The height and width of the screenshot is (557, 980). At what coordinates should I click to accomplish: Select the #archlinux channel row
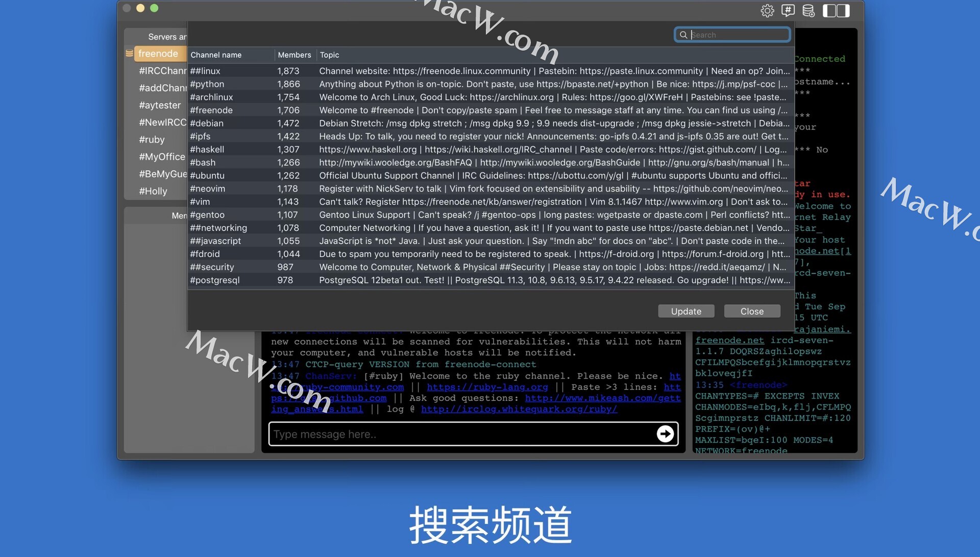tap(491, 97)
